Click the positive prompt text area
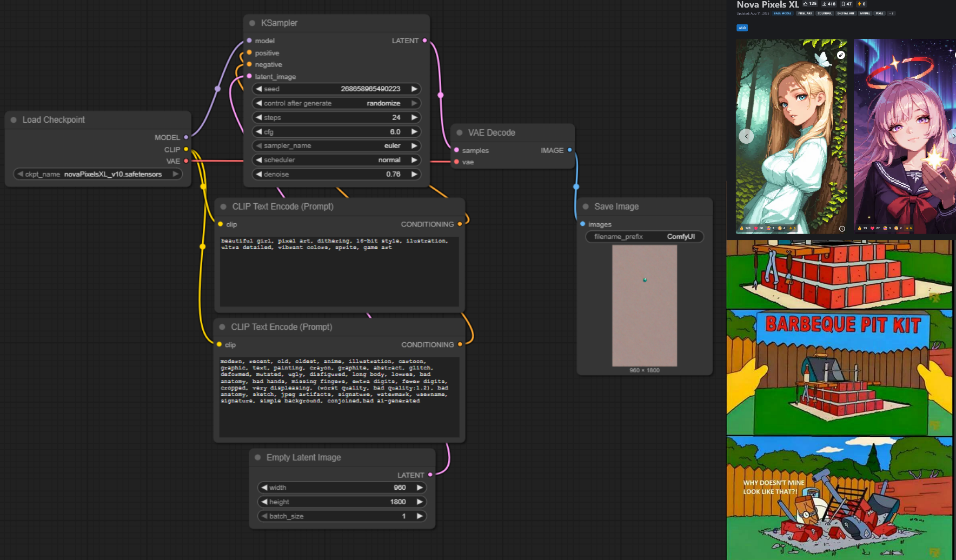The image size is (956, 560). (x=340, y=271)
